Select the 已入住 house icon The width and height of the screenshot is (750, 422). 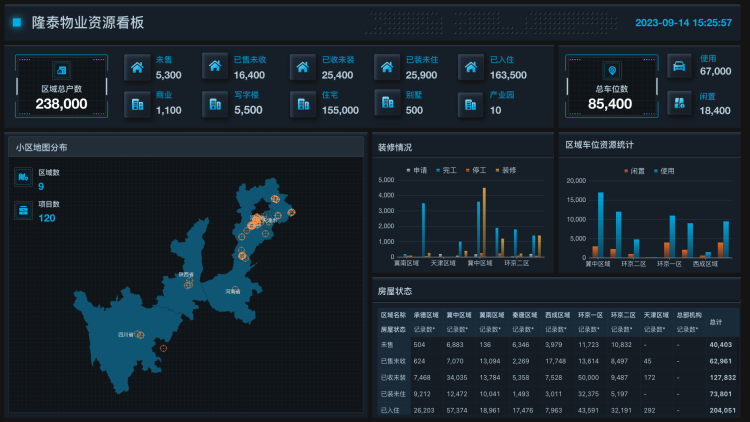point(472,67)
